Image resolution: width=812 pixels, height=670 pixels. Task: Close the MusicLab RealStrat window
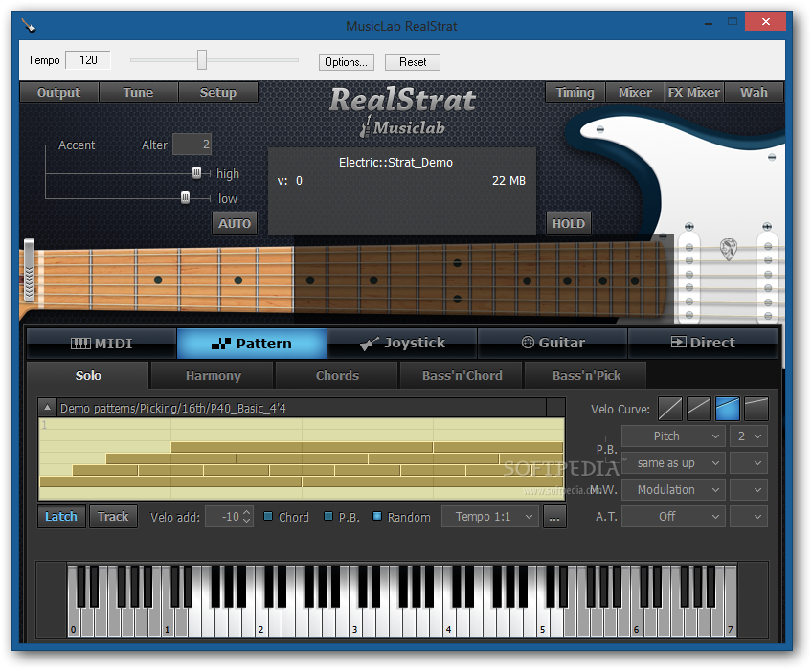coord(766,22)
